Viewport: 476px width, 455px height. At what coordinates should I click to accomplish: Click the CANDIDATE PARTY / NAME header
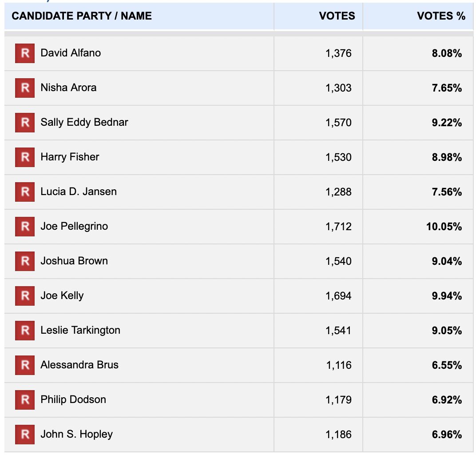pos(82,16)
